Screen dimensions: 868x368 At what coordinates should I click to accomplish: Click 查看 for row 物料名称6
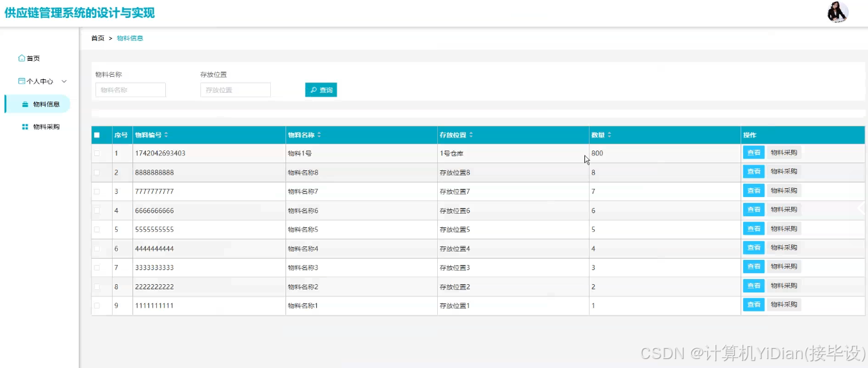point(754,209)
